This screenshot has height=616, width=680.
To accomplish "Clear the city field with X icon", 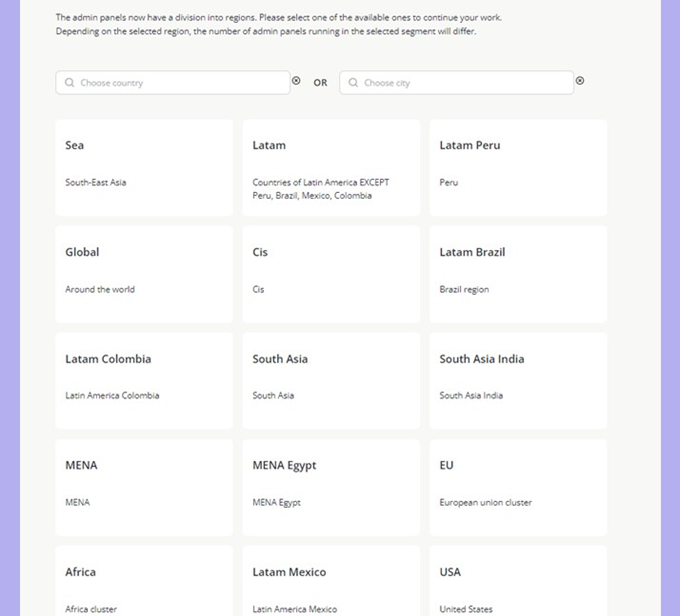I will pyautogui.click(x=580, y=80).
